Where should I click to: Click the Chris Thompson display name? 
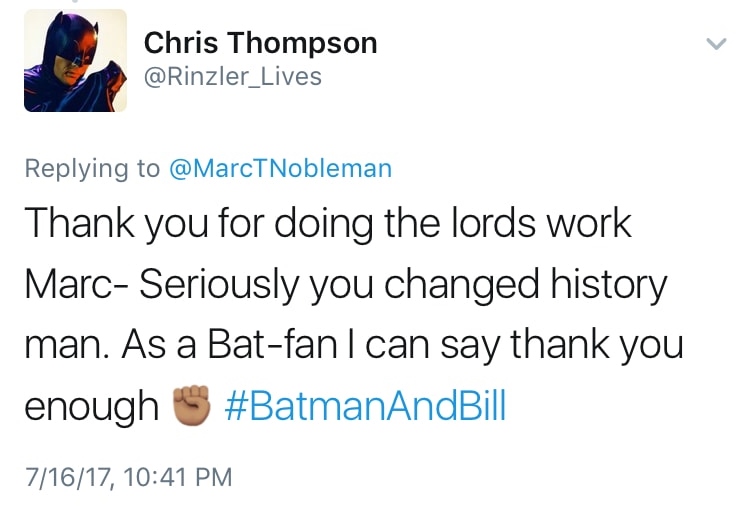(261, 43)
